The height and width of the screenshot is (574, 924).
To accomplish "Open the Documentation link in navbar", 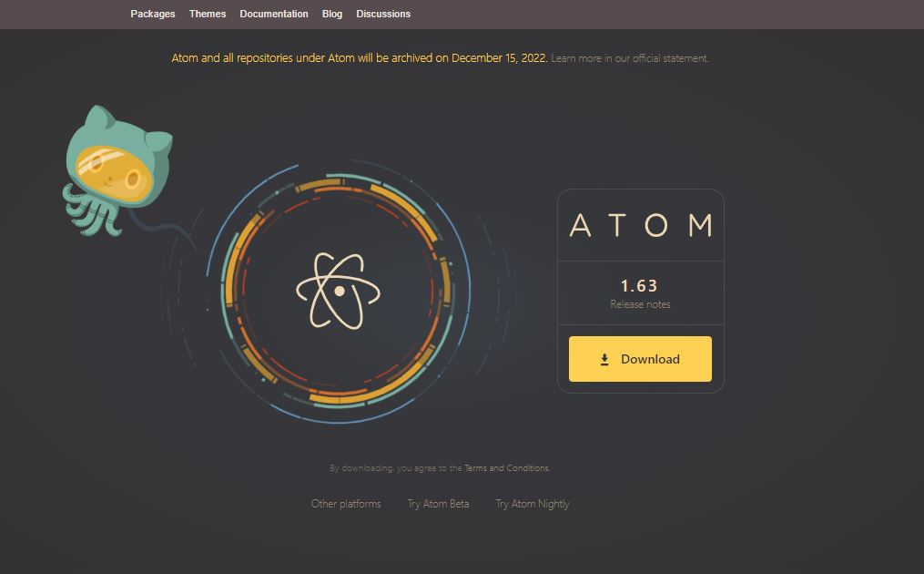I will pos(274,14).
